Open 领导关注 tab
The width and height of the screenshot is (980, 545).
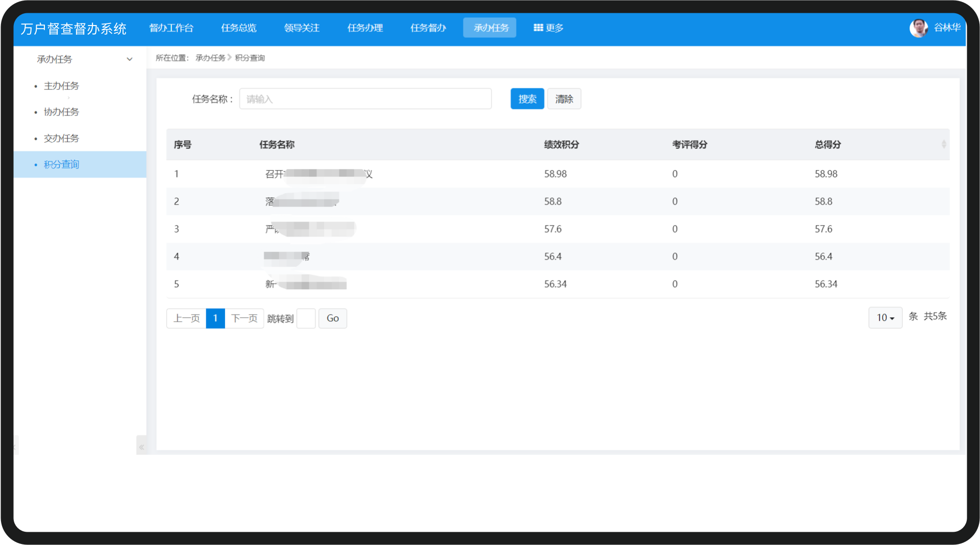pyautogui.click(x=302, y=28)
